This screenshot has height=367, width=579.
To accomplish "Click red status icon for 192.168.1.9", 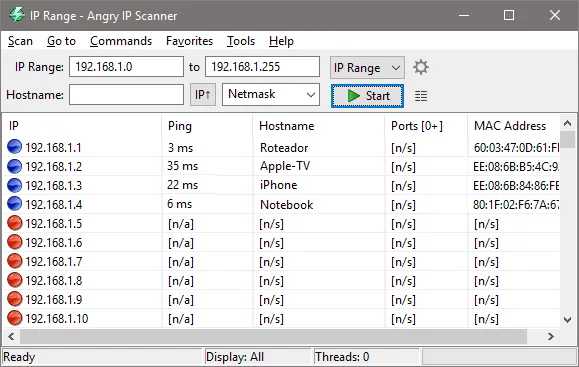I will coord(14,299).
